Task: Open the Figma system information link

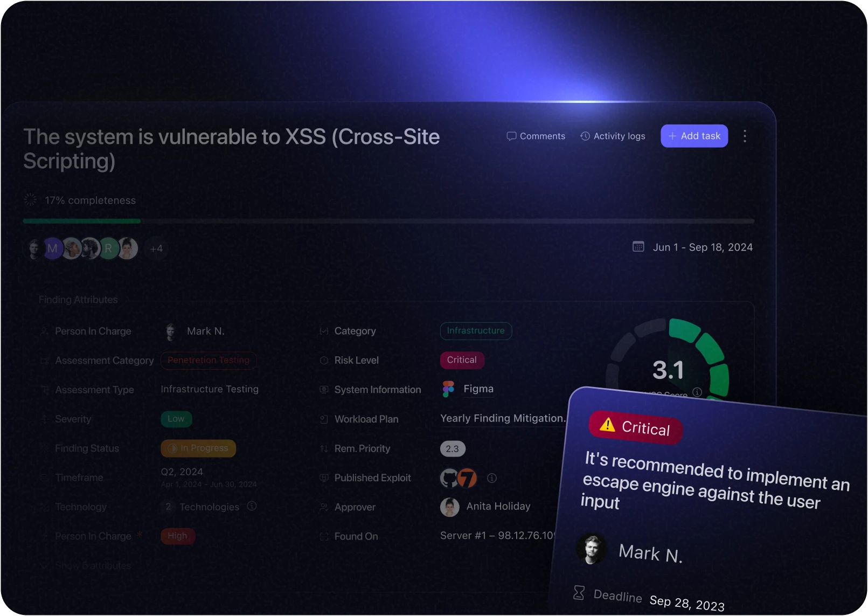Action: click(478, 389)
